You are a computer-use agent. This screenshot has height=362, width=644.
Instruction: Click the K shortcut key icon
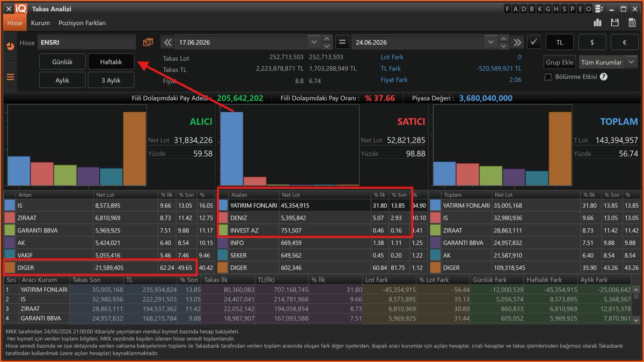coord(540,9)
